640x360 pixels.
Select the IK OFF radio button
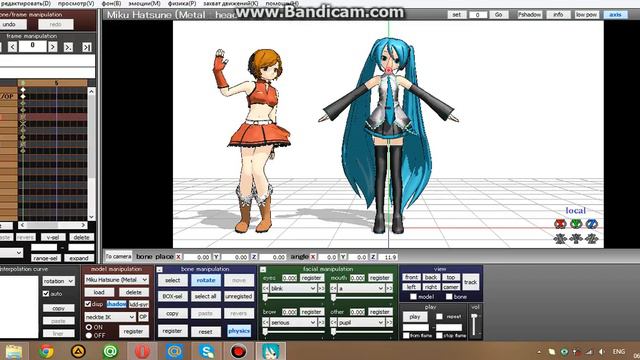(89, 336)
